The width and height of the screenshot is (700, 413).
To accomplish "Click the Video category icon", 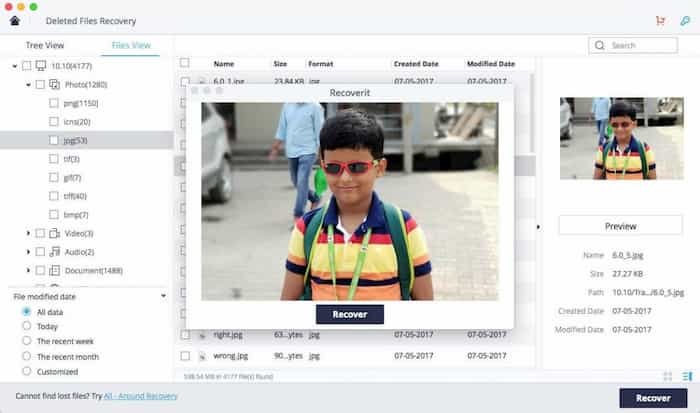I will point(55,233).
